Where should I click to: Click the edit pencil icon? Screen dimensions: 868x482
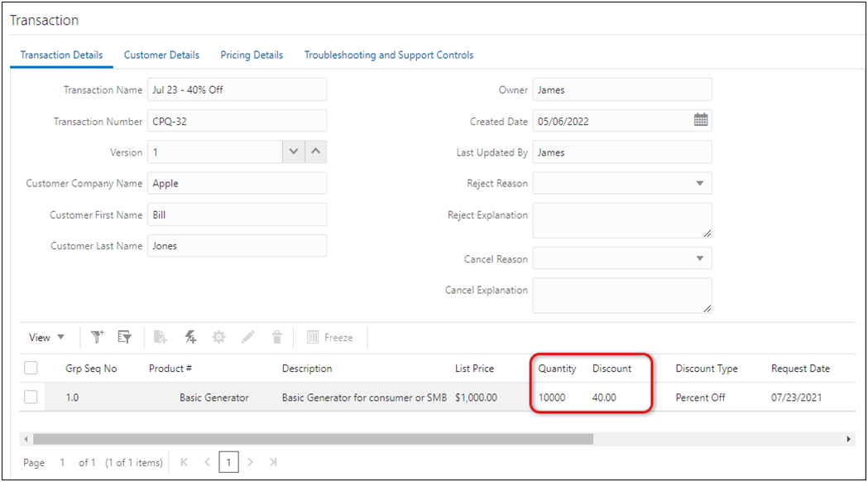tap(247, 337)
